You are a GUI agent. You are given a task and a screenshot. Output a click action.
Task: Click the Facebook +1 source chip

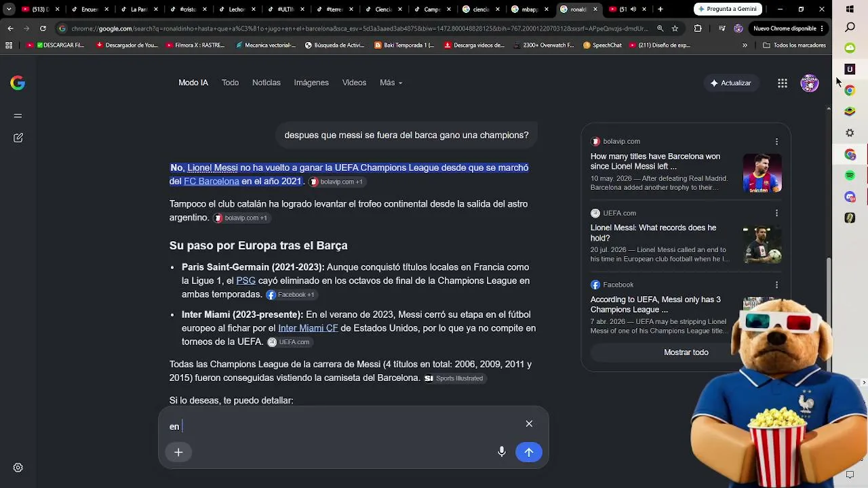[x=290, y=295]
